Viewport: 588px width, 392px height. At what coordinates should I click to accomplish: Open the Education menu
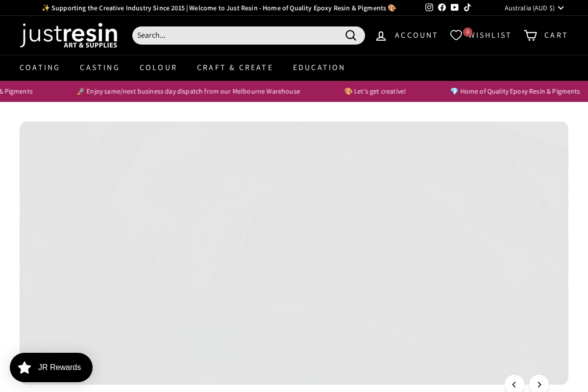tap(319, 68)
